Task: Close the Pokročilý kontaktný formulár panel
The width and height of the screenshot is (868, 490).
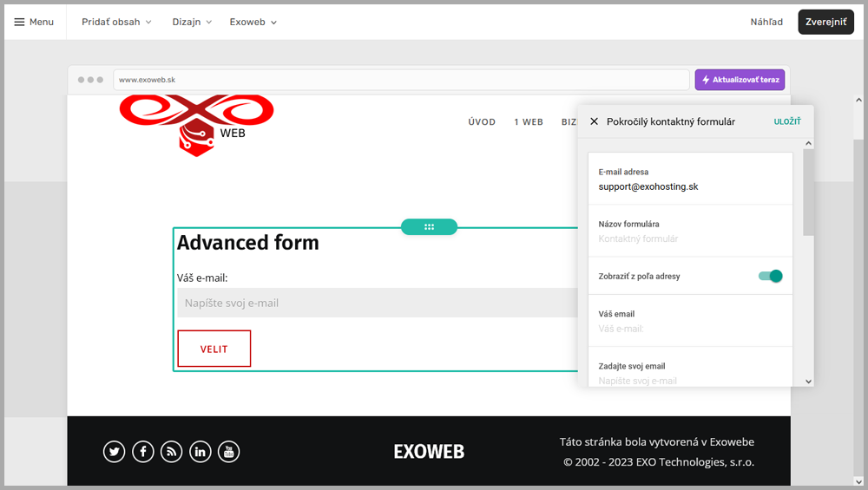Action: pos(594,122)
